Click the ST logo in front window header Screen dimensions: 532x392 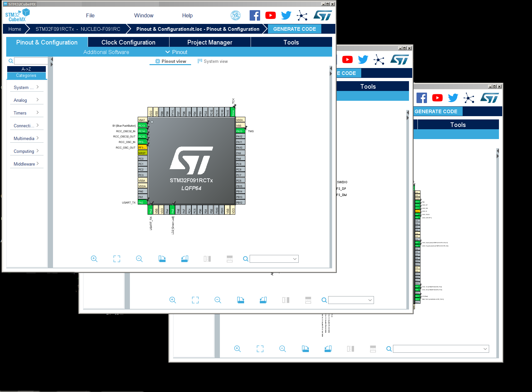[323, 15]
